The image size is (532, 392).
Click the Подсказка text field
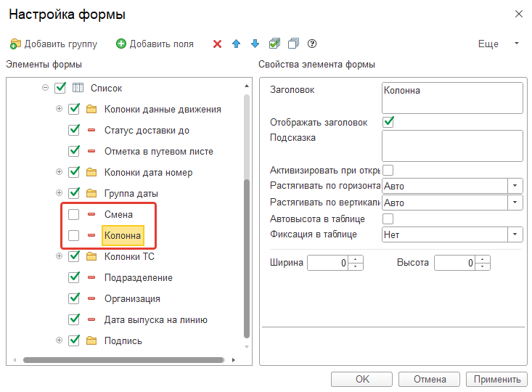click(x=452, y=146)
